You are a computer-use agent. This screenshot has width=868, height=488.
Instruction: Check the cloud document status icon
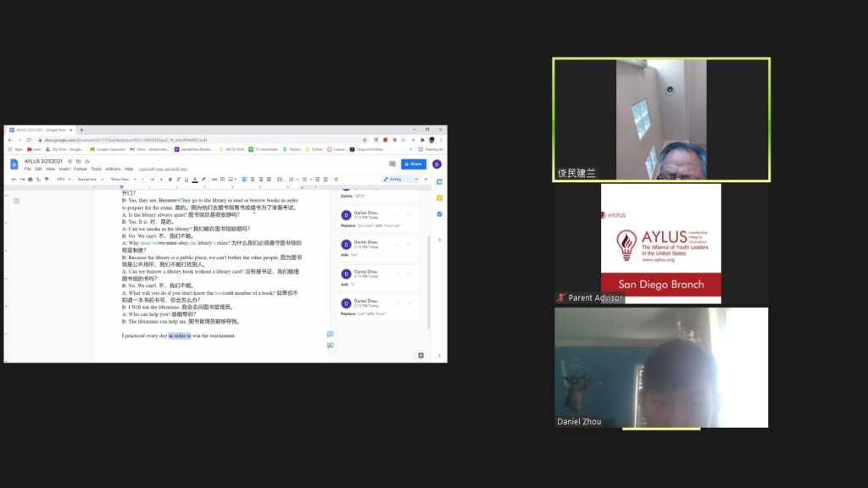click(87, 162)
